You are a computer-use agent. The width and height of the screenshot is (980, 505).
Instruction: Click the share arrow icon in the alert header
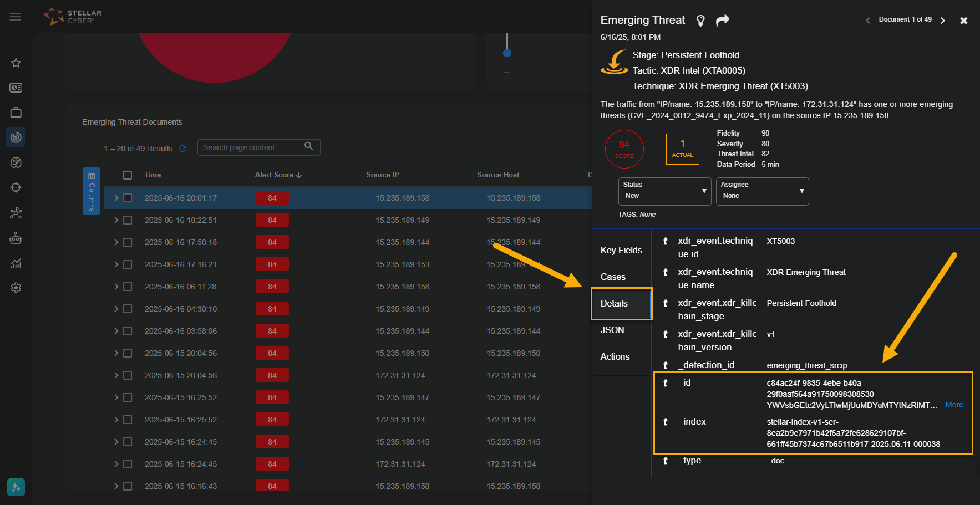(722, 19)
